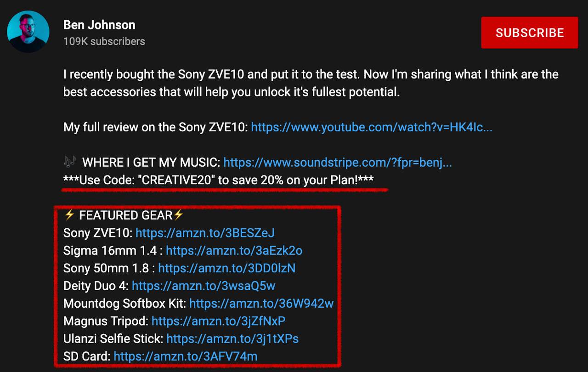Screen dimensions: 588x372
Task: Click the Ben Johnson channel avatar
Action: [x=28, y=32]
